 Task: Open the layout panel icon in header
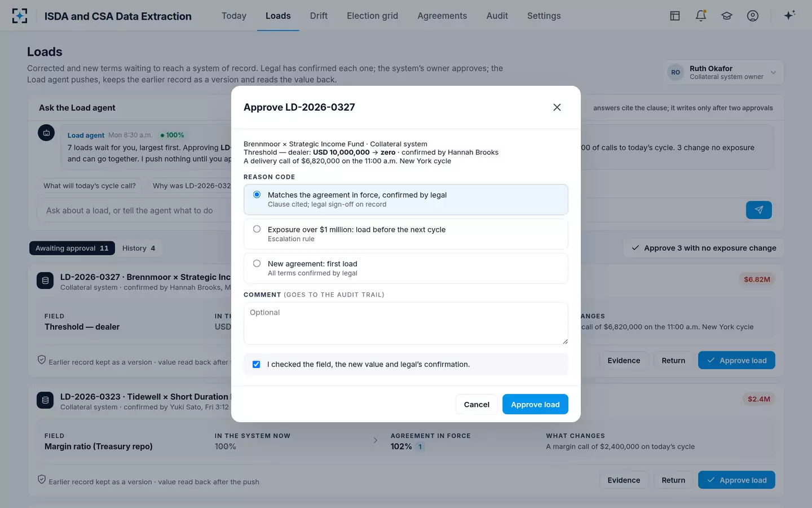675,16
